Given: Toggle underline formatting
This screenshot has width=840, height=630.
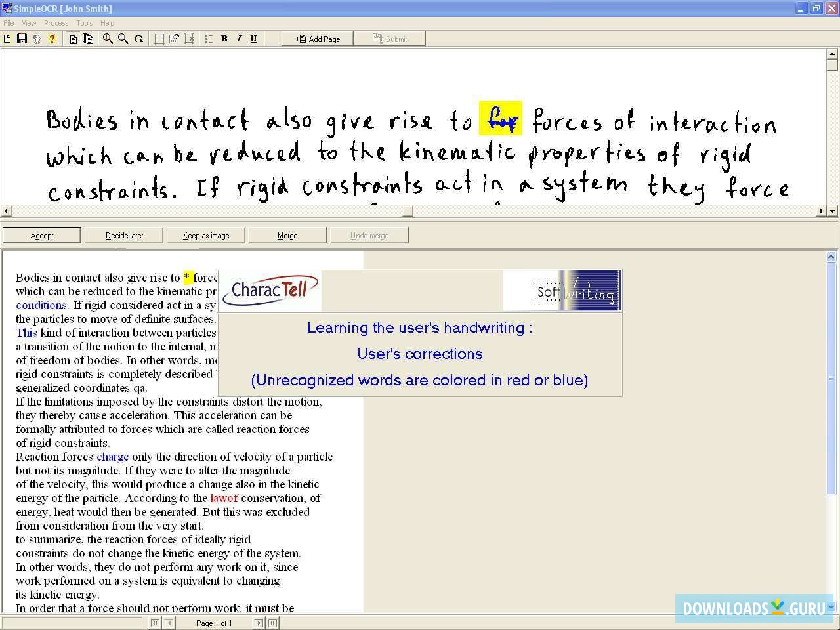Looking at the screenshot, I should tap(253, 38).
